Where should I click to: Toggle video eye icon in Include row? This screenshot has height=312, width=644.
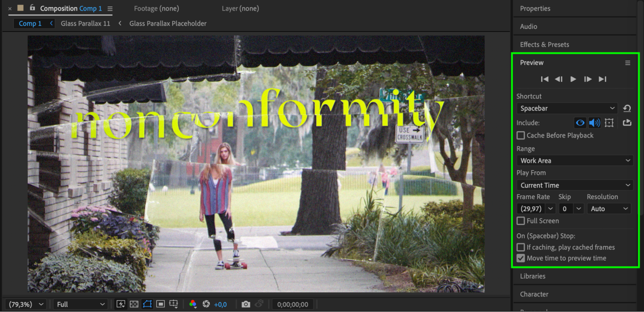(x=580, y=123)
